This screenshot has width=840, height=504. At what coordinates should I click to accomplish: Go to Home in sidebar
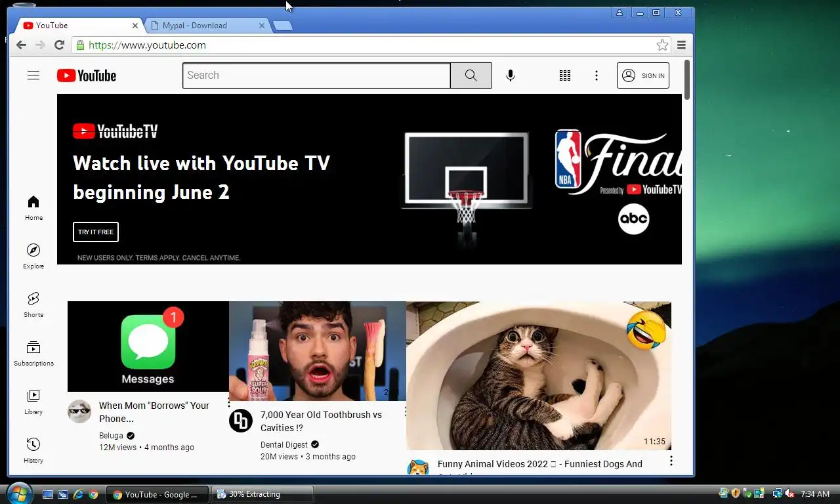33,208
